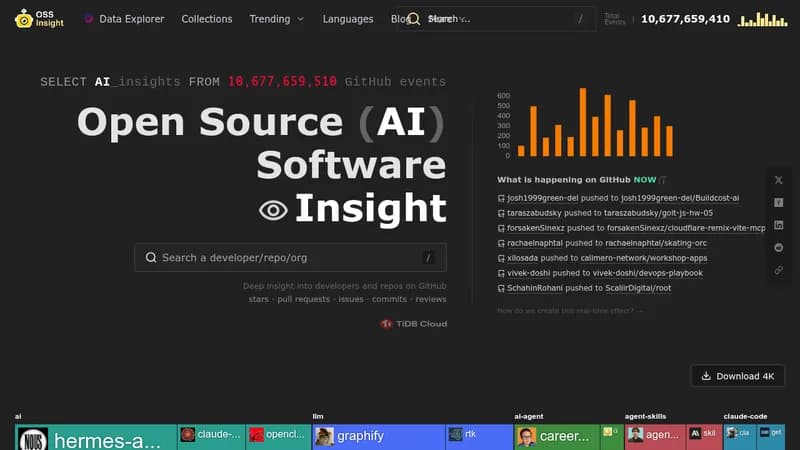The width and height of the screenshot is (800, 450).
Task: Open forsakenSinexz/cloudflare-remix-vite-mcp repo link
Action: [x=686, y=228]
